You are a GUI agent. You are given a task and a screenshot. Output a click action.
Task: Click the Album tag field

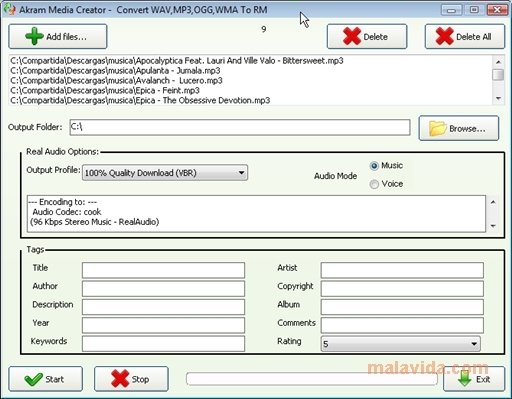[402, 307]
